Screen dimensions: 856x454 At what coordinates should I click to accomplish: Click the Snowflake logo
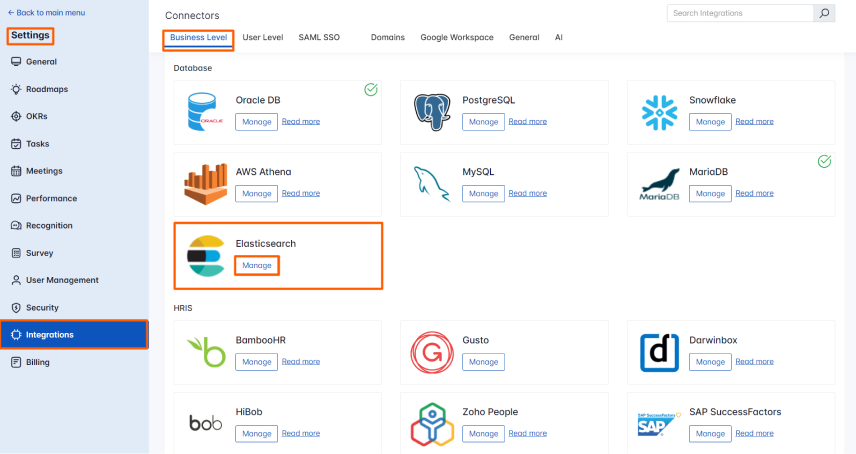[x=659, y=112]
